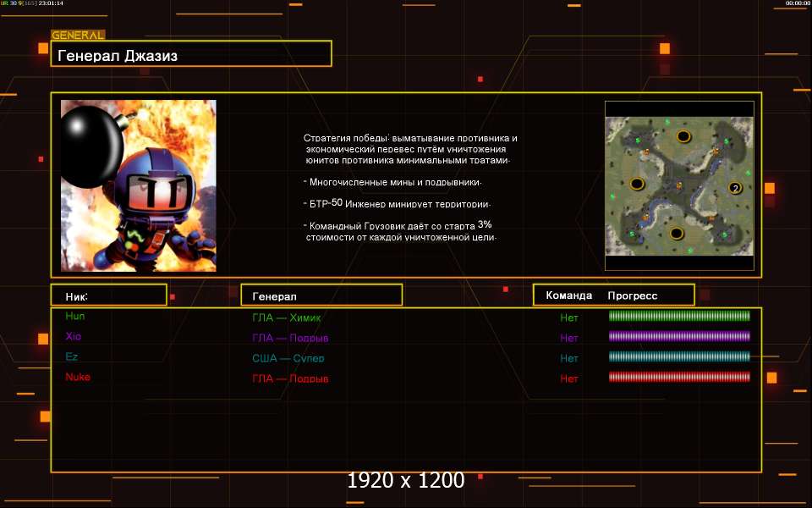
Task: Click Xio's purple 'ГЛА — Подрыв' general entry
Action: click(x=290, y=338)
